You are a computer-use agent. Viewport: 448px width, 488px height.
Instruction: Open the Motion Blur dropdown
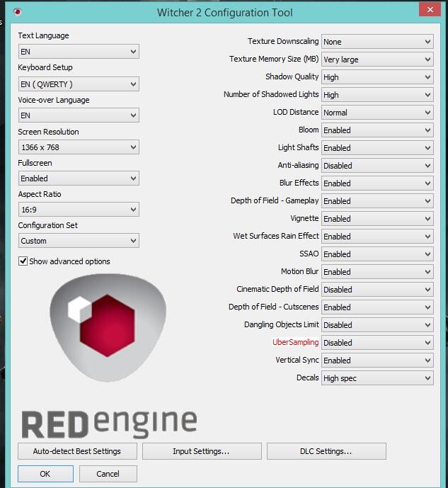377,272
